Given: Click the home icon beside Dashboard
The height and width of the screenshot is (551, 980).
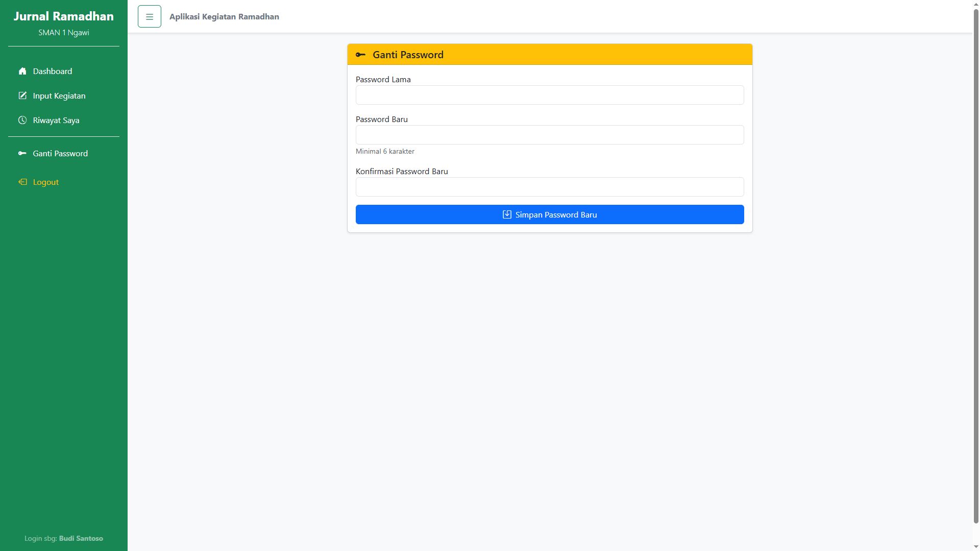Looking at the screenshot, I should coord(22,71).
